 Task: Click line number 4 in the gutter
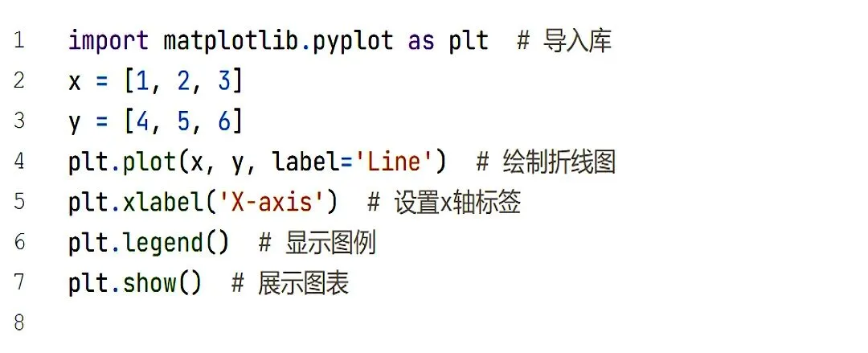coord(18,162)
